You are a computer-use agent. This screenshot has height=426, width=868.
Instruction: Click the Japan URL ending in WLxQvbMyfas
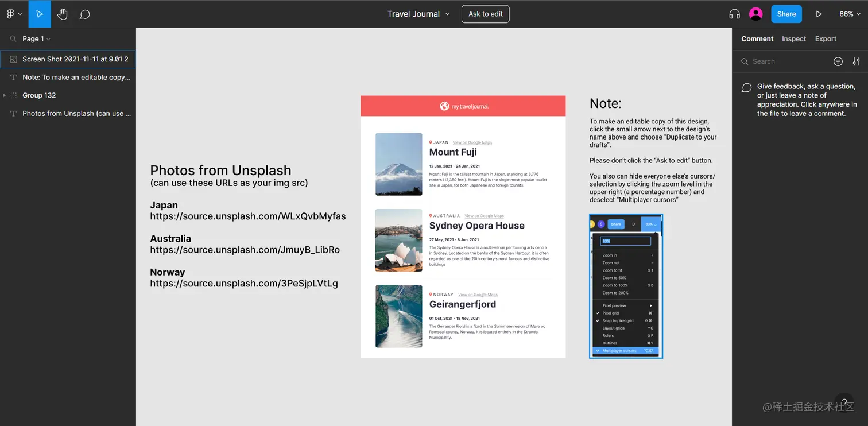pos(248,216)
